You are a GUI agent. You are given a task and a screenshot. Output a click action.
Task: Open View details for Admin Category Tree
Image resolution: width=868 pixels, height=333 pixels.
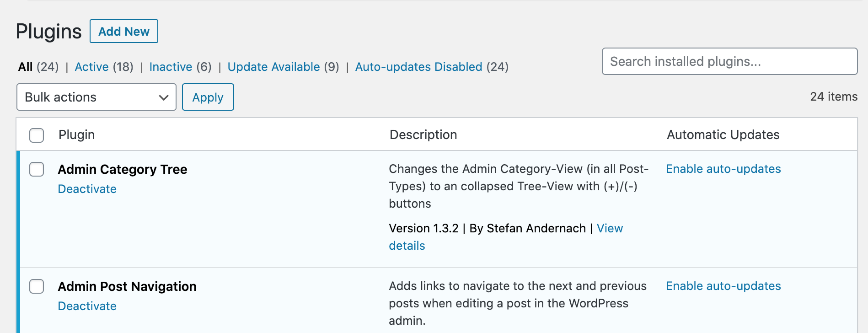(610, 228)
